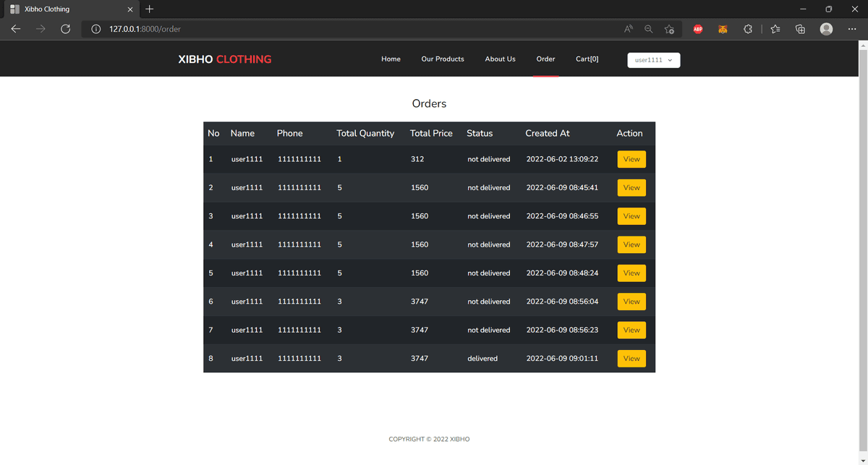This screenshot has height=465, width=868.
Task: Open the Extensions puzzle menu
Action: (x=748, y=29)
